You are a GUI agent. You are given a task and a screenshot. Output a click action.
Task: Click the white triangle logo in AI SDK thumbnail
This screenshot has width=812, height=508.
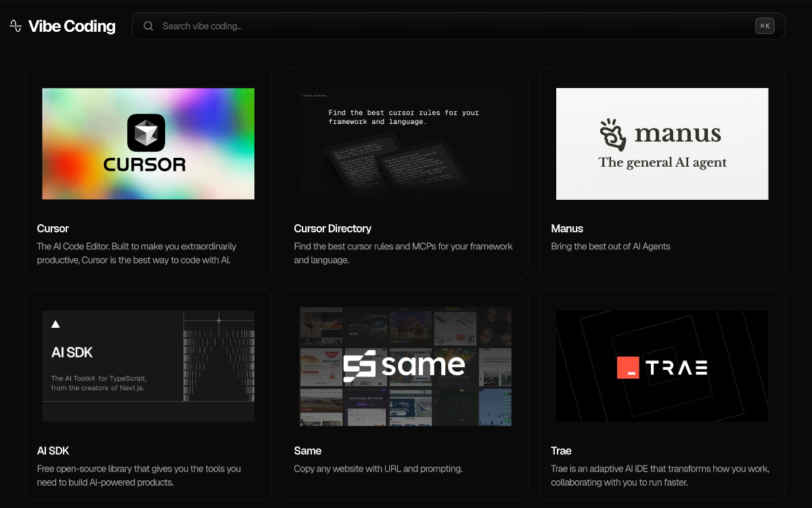click(55, 324)
